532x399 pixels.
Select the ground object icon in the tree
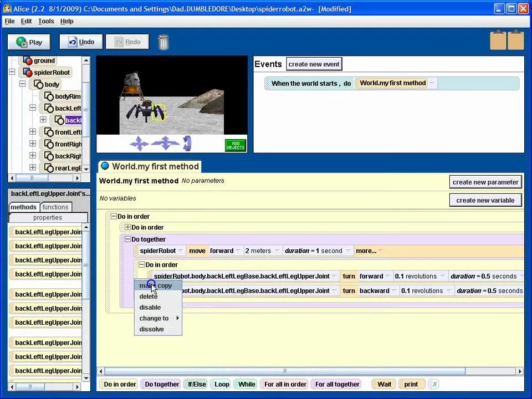(28, 61)
